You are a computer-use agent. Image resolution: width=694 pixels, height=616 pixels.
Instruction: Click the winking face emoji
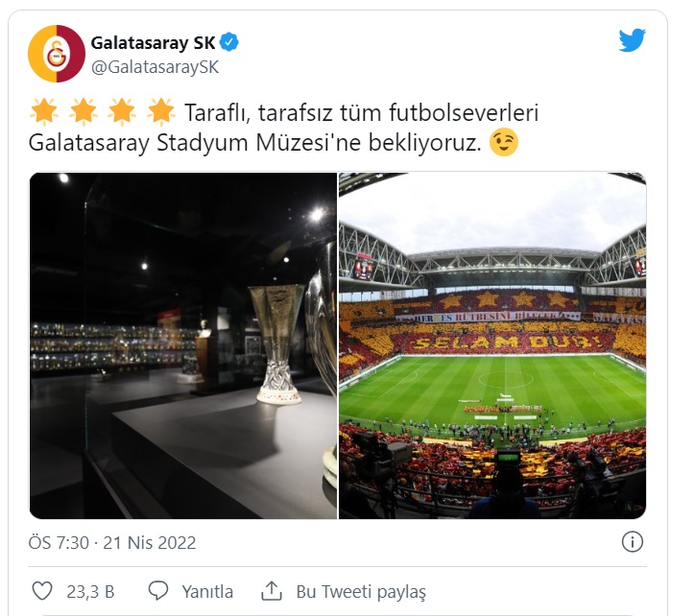pyautogui.click(x=504, y=143)
